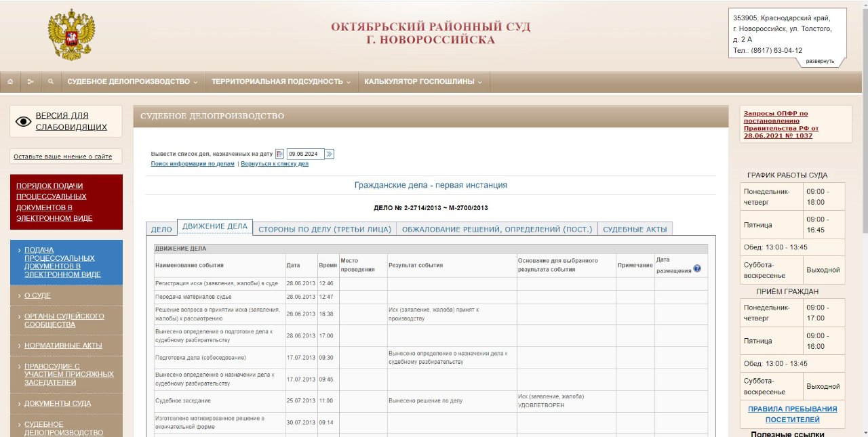The width and height of the screenshot is (868, 437).
Task: Switch to the Дело tab
Action: 161,229
